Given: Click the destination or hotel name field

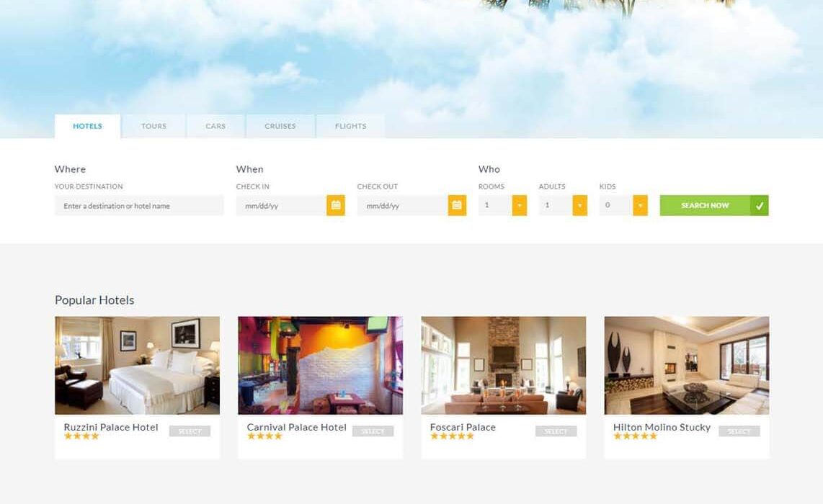Looking at the screenshot, I should (x=139, y=206).
